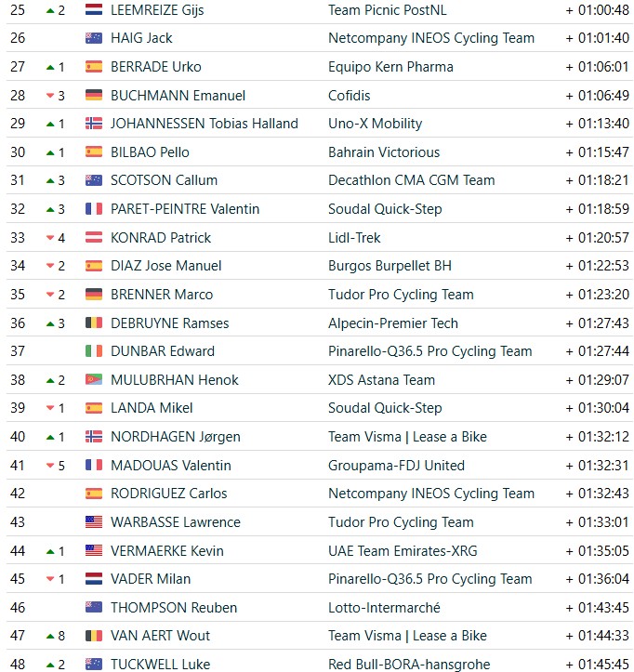
Task: Open XDS Astana Team page
Action: (x=381, y=380)
